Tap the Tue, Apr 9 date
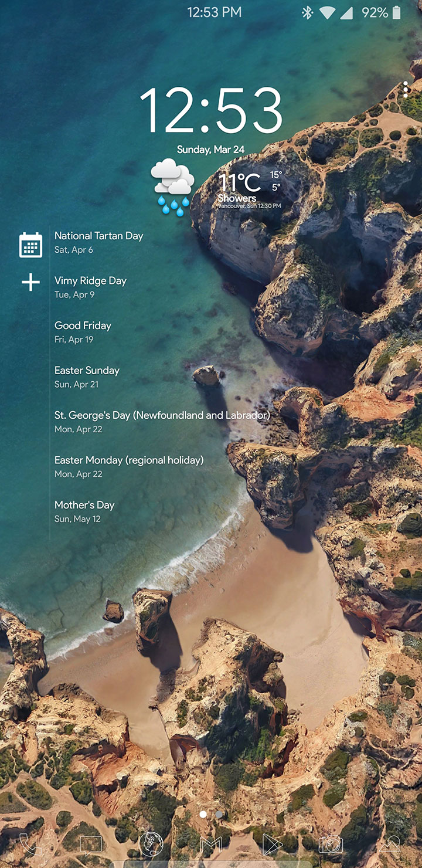 click(x=74, y=295)
